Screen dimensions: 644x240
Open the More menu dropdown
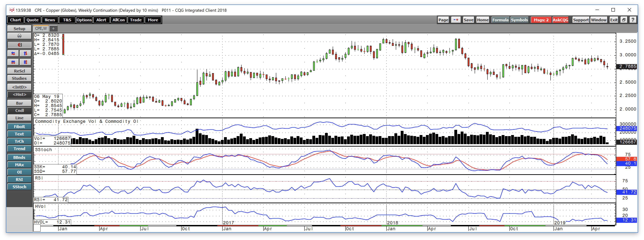point(153,20)
